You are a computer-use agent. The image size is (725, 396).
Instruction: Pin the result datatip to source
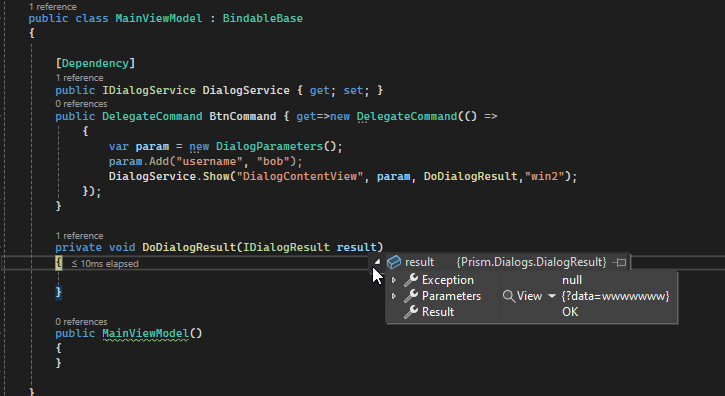pos(619,262)
